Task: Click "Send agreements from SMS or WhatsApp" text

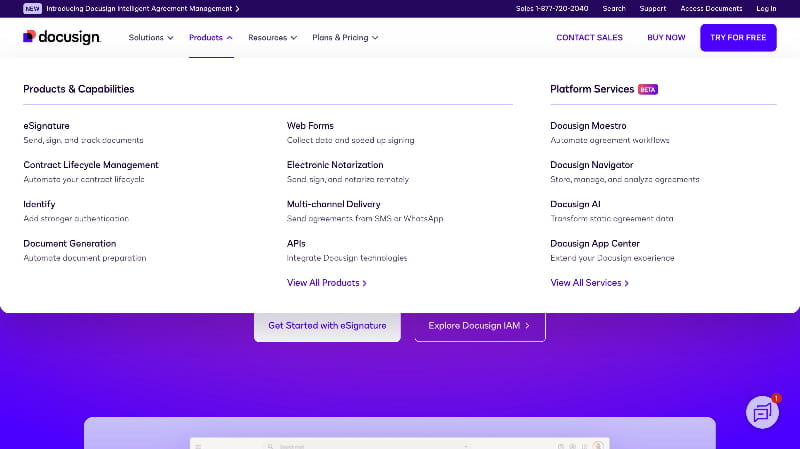Action: (x=365, y=219)
